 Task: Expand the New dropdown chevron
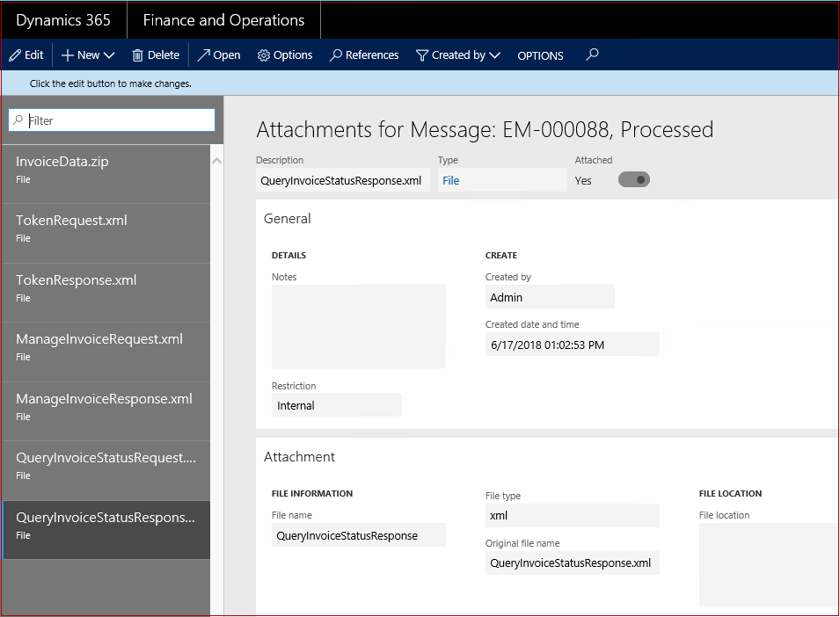109,55
